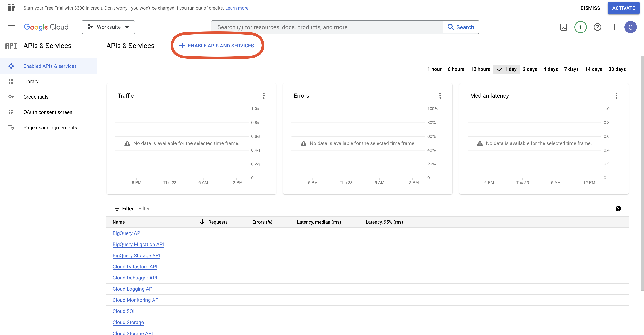Sort table by Requests column arrow
This screenshot has height=335, width=644.
pos(202,222)
